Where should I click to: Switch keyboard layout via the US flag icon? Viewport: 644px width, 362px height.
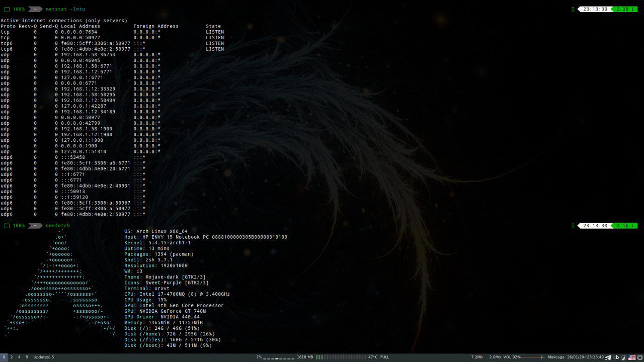point(631,357)
